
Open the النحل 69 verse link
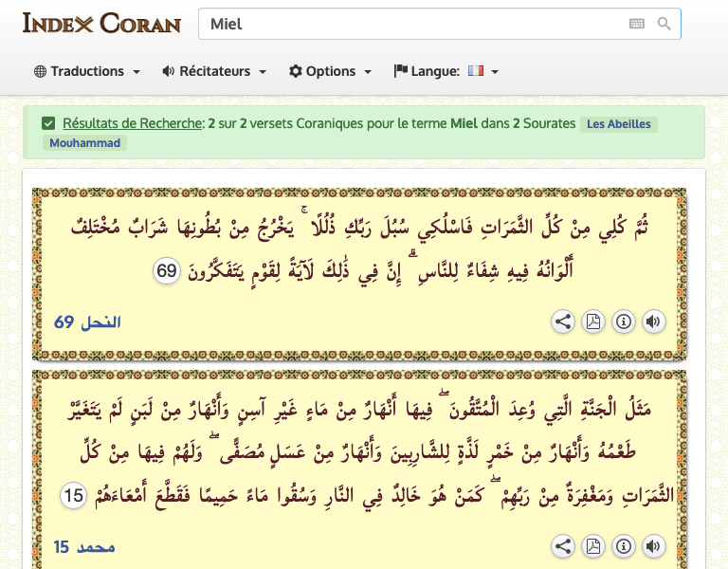point(87,321)
